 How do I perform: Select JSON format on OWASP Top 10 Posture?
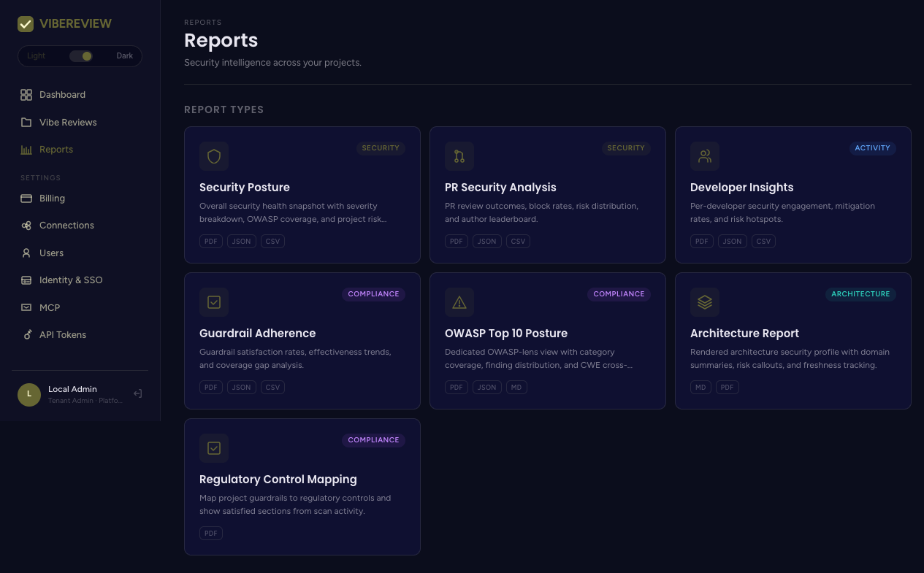(487, 388)
